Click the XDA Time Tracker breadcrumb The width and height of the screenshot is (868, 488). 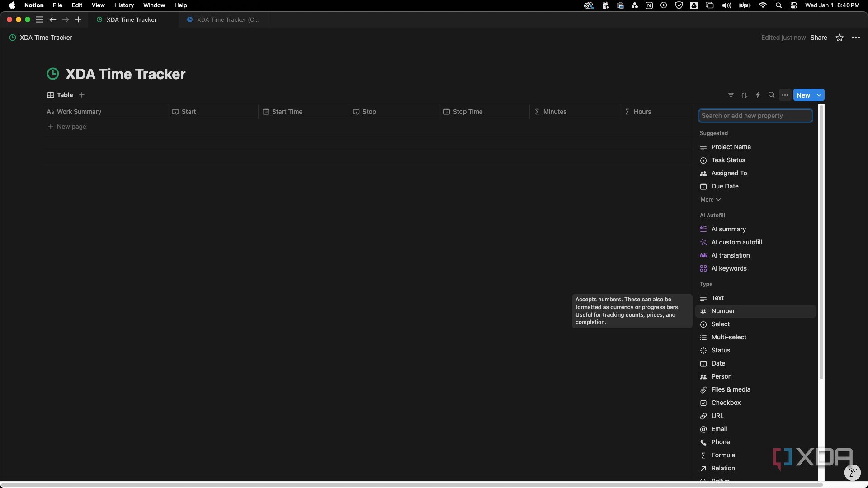click(41, 38)
